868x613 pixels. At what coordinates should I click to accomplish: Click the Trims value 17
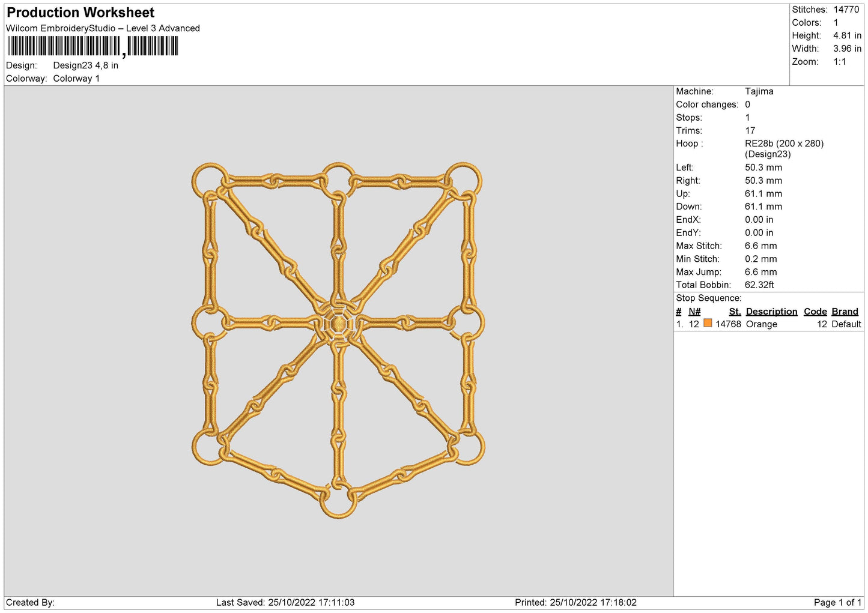coord(750,131)
